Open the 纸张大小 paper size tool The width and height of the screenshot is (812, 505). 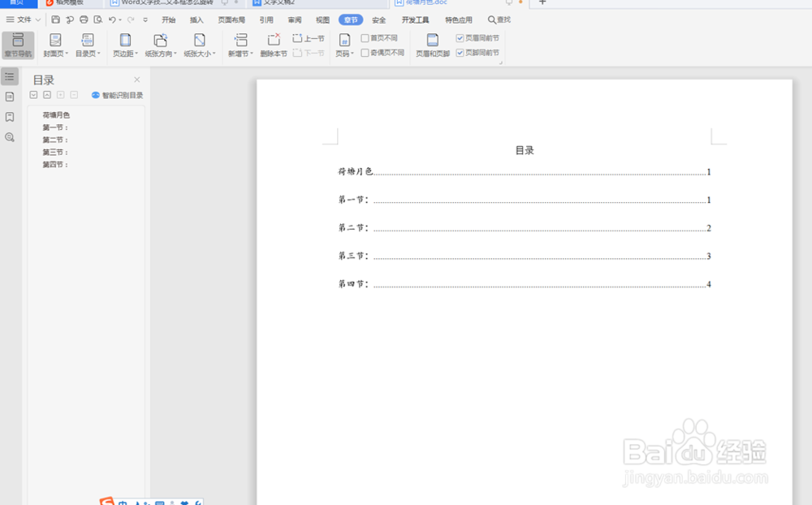click(200, 45)
